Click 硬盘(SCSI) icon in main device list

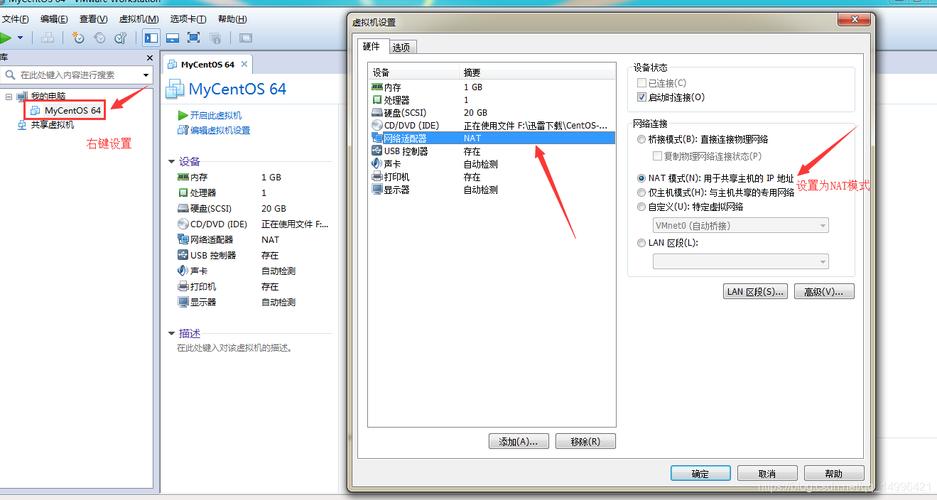(x=183, y=208)
